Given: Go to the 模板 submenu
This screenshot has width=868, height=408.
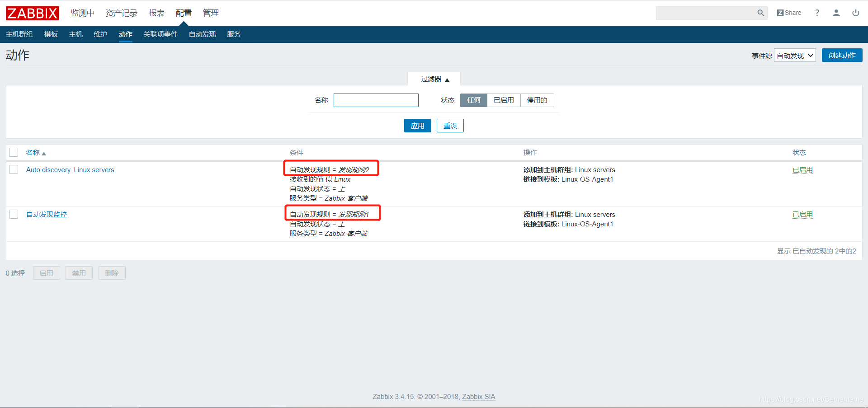Looking at the screenshot, I should pos(51,34).
